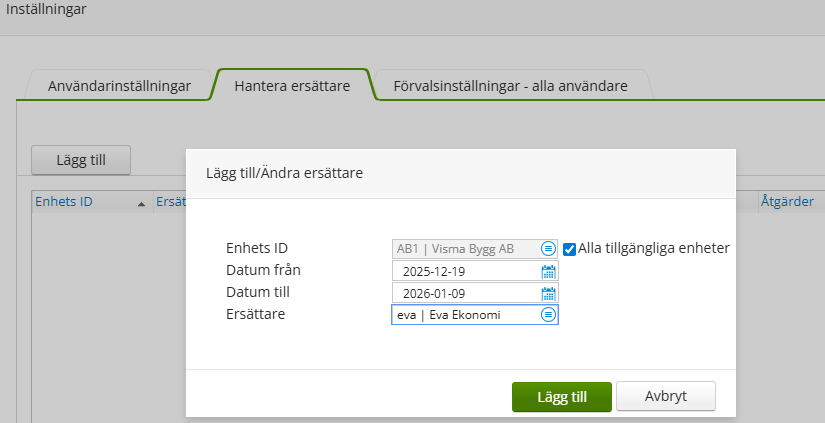This screenshot has height=423, width=825.
Task: Click the Enhets ID label in dialog
Action: pyautogui.click(x=257, y=248)
